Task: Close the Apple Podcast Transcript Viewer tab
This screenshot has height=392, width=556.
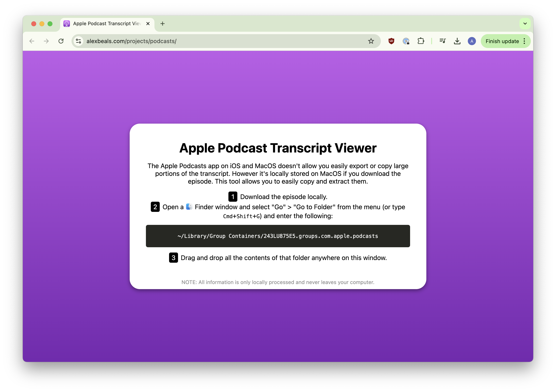Action: point(148,24)
